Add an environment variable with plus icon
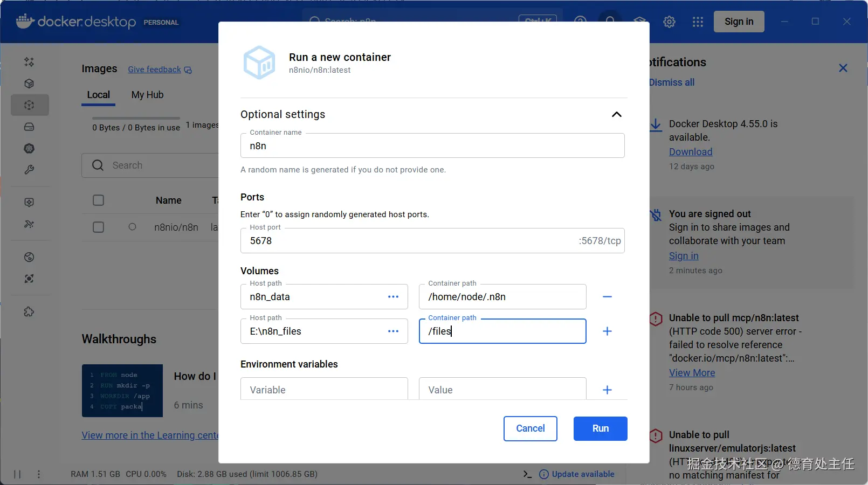 pos(607,390)
